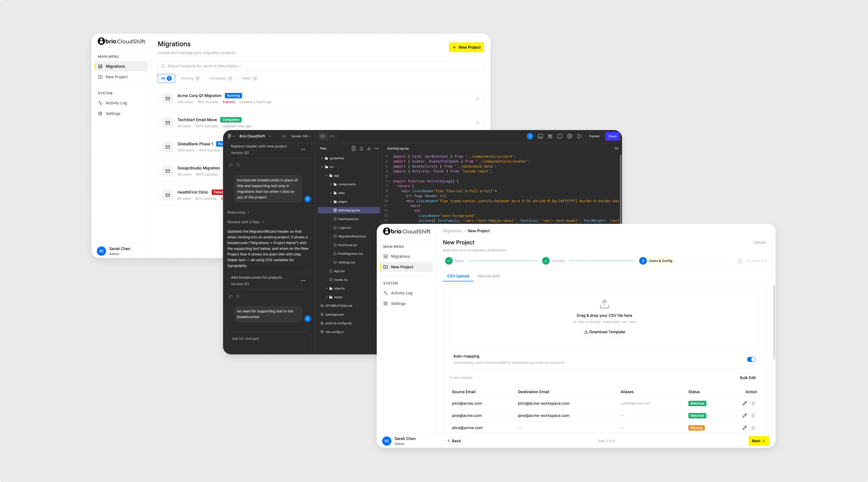Click the code editor vertical scrollbar
Viewport: 868px width, 482px height.
click(620, 189)
